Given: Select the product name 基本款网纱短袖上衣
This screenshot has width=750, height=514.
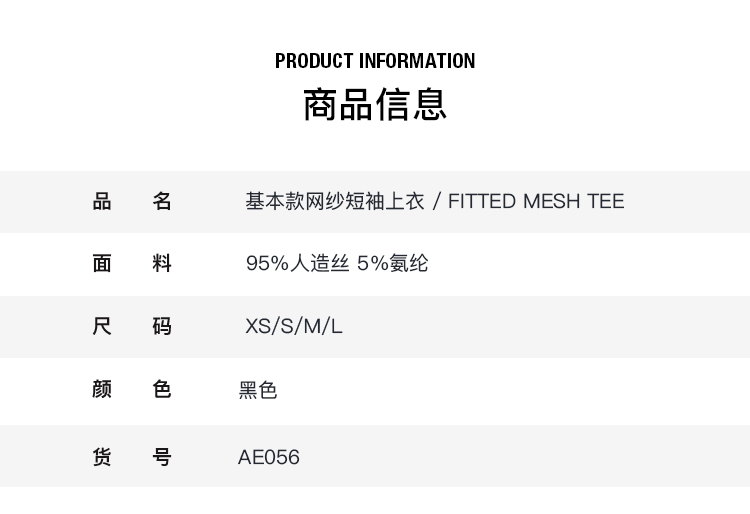Looking at the screenshot, I should [334, 201].
